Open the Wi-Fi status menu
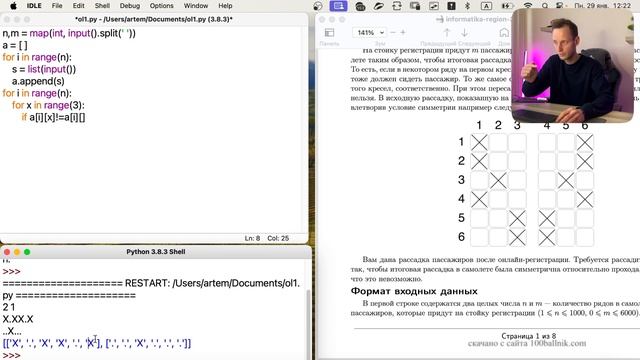The width and height of the screenshot is (640, 360). tap(528, 6)
